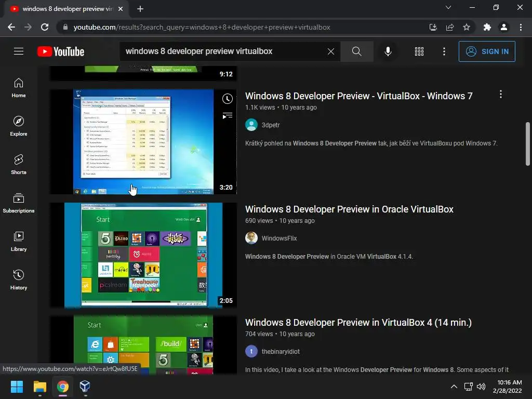This screenshot has height=399, width=532.
Task: Click the thebinaryidiot channel avatar
Action: tap(251, 352)
